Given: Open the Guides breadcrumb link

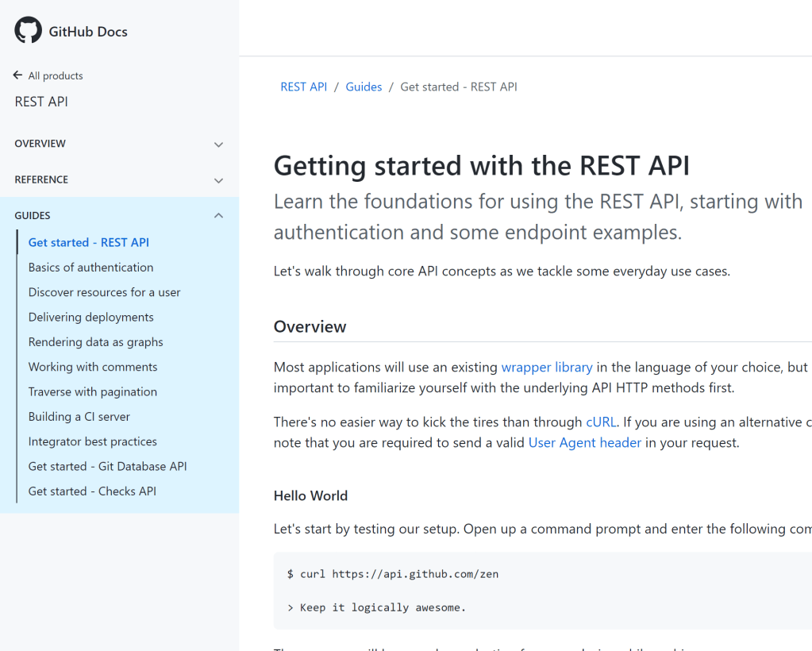Looking at the screenshot, I should click(x=364, y=87).
